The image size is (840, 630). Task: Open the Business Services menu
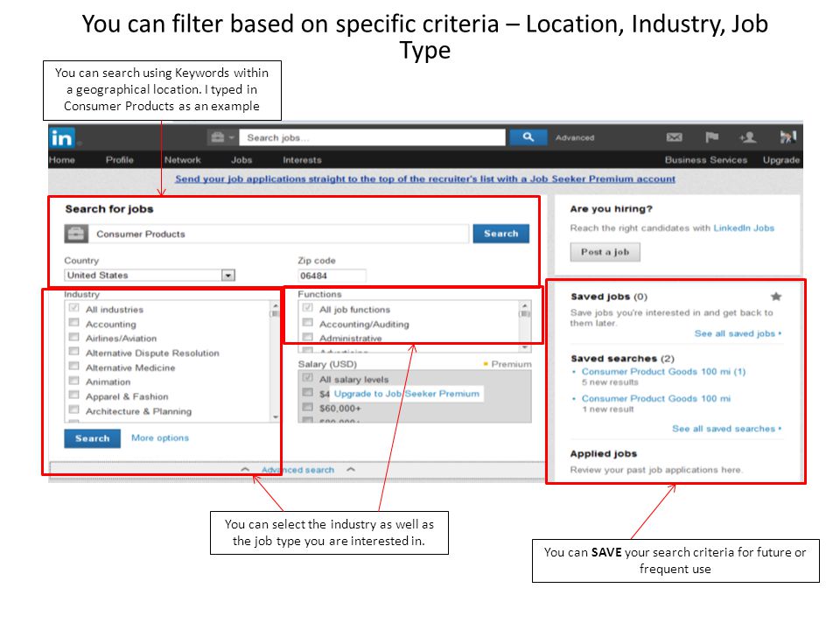click(x=706, y=159)
